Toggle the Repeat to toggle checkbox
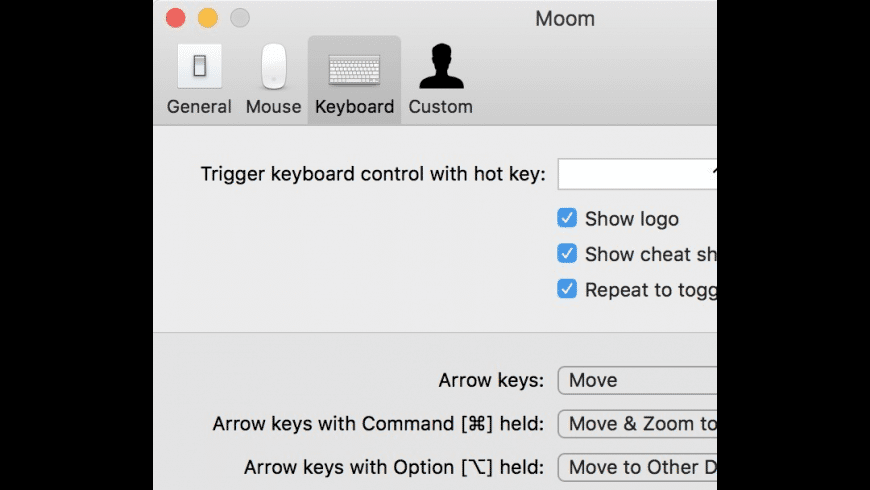Image resolution: width=870 pixels, height=490 pixels. (x=566, y=289)
